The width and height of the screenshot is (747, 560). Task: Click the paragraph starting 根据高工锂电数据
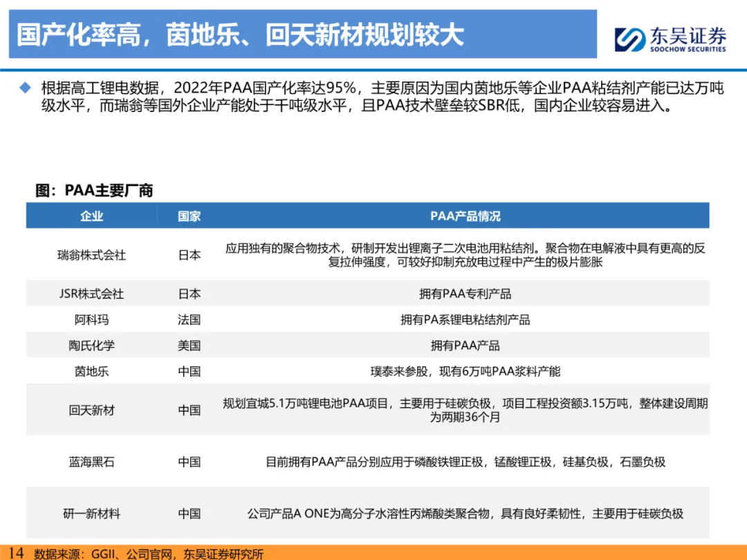382,96
